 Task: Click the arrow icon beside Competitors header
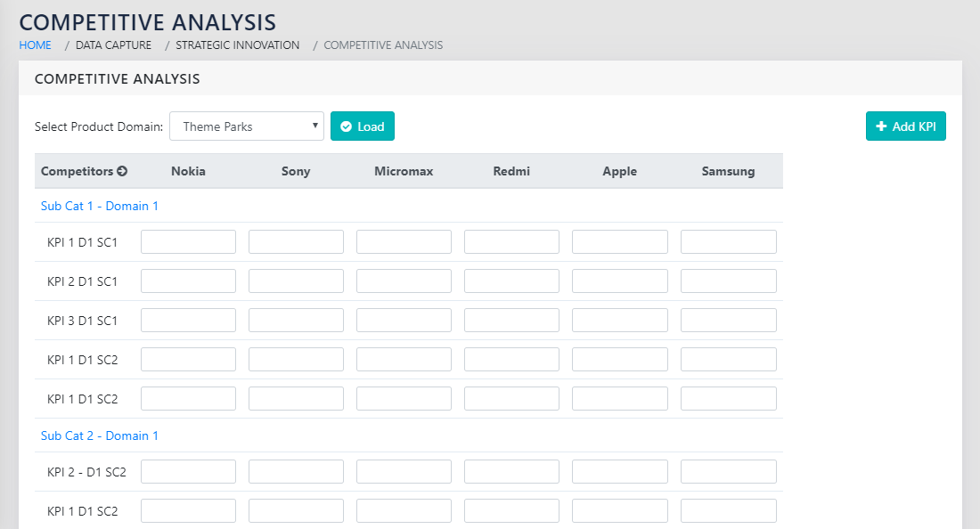(122, 171)
